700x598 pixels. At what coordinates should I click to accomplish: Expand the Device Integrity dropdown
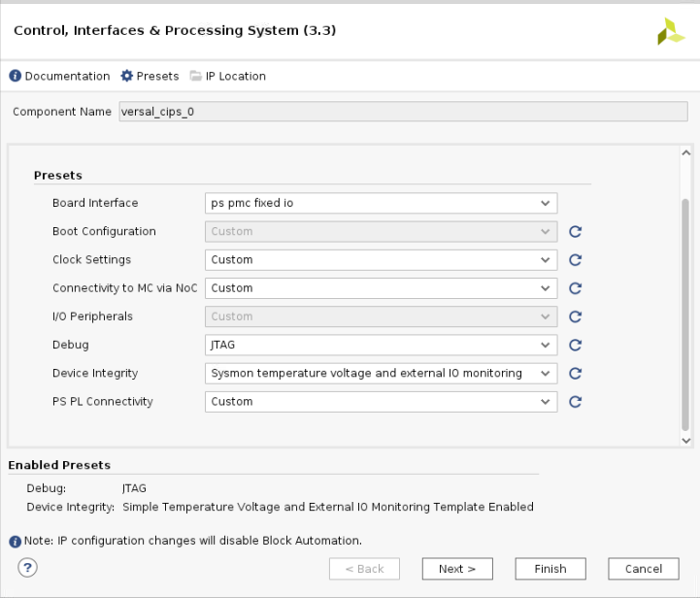coord(381,374)
